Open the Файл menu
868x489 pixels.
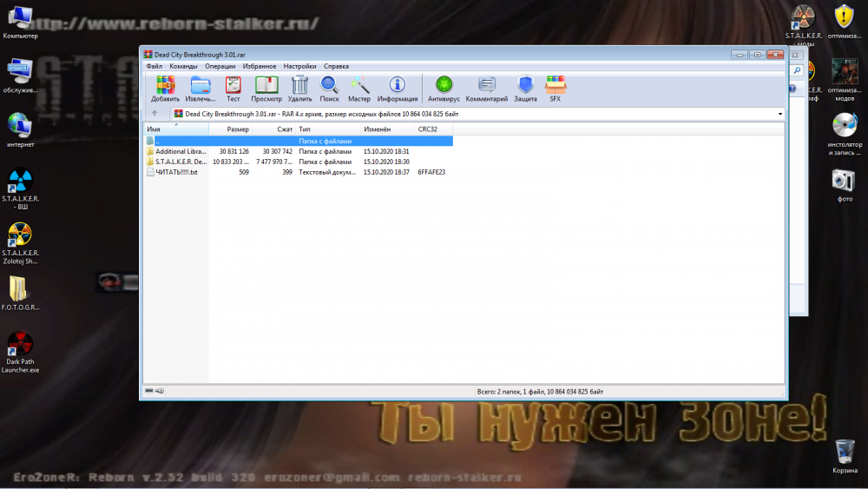(154, 66)
